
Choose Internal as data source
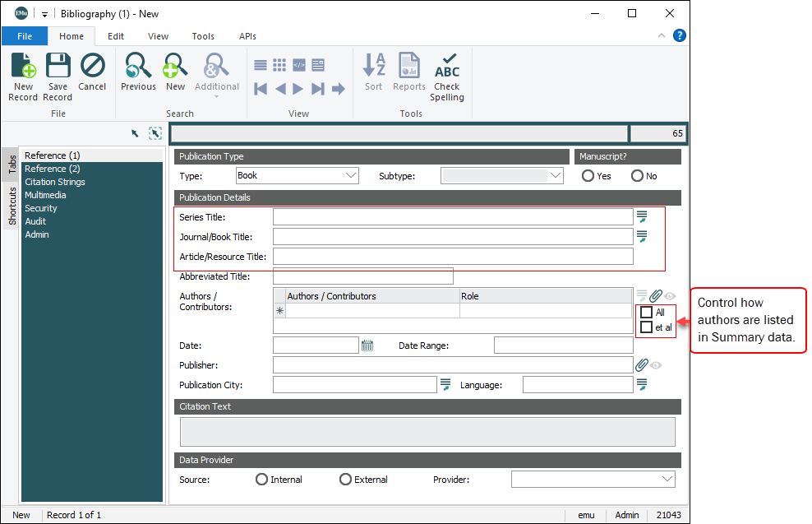262,480
